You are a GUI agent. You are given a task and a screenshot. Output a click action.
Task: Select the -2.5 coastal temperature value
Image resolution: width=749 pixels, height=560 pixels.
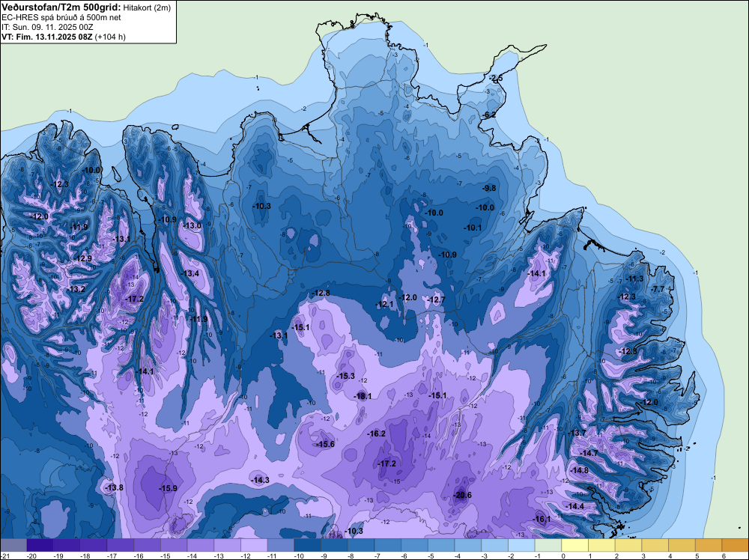click(497, 79)
